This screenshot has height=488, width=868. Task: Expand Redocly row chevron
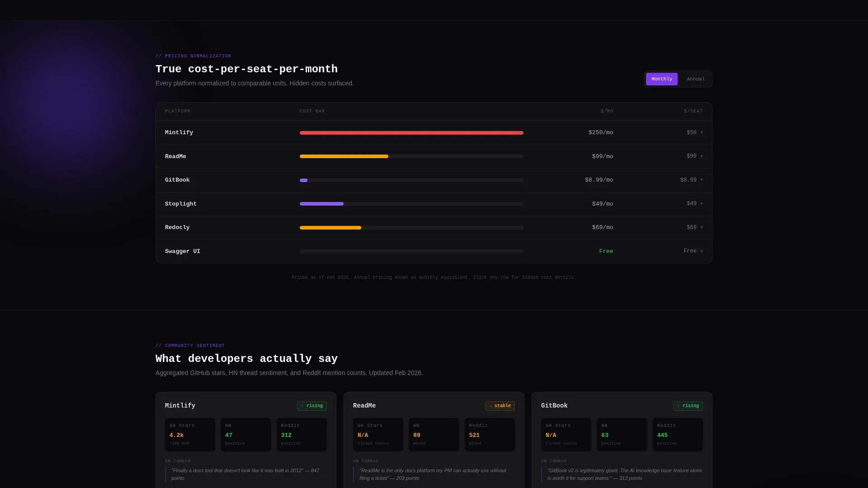coord(702,228)
